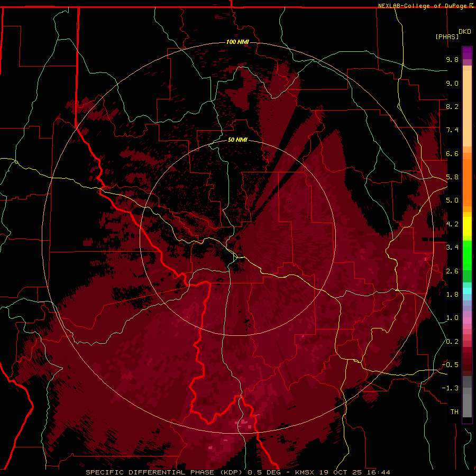Click the 0.2 legend value
The image size is (476, 476).
click(x=452, y=342)
